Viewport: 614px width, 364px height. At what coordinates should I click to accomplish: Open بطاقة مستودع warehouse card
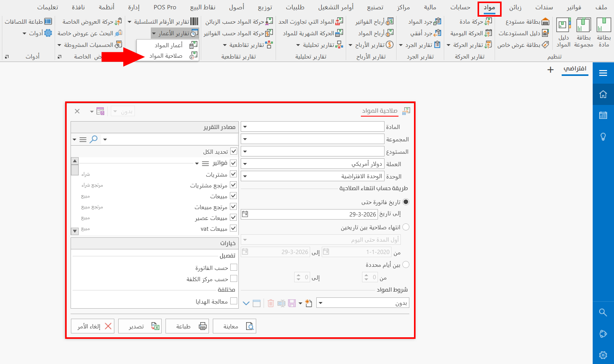click(x=527, y=22)
